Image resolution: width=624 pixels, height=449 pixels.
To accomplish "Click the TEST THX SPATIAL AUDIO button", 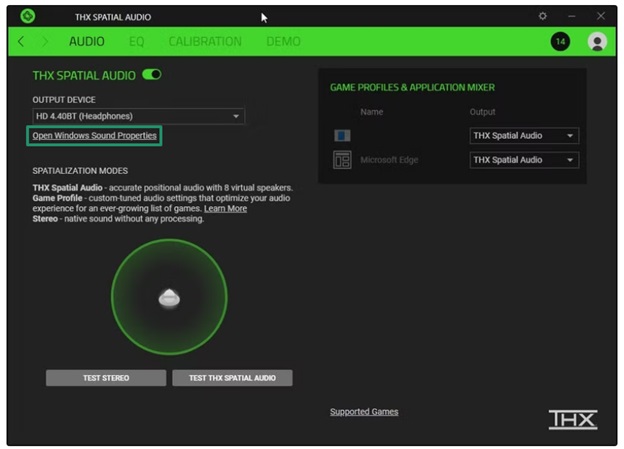I will coord(232,378).
